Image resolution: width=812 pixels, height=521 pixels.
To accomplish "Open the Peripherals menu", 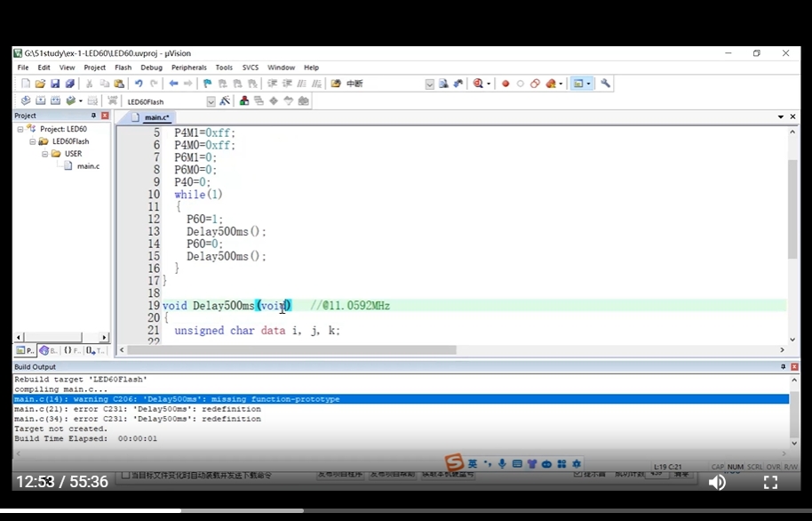I will tap(189, 68).
